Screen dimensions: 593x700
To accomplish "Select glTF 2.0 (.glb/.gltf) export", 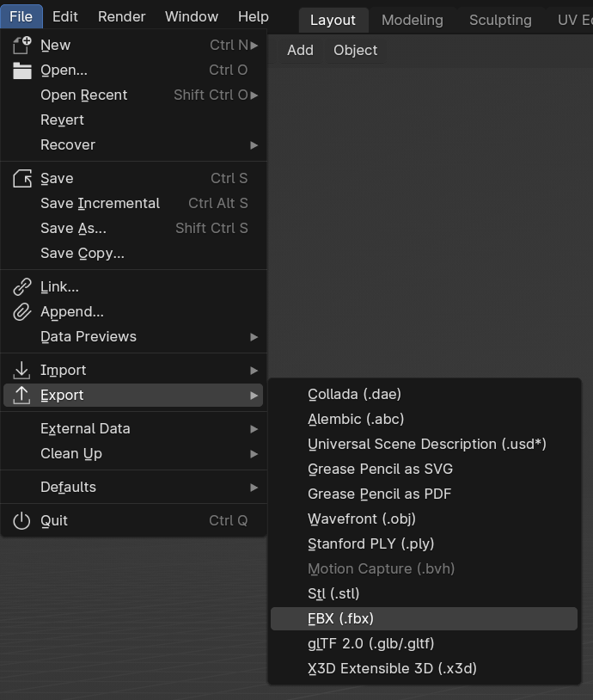I will point(424,644).
